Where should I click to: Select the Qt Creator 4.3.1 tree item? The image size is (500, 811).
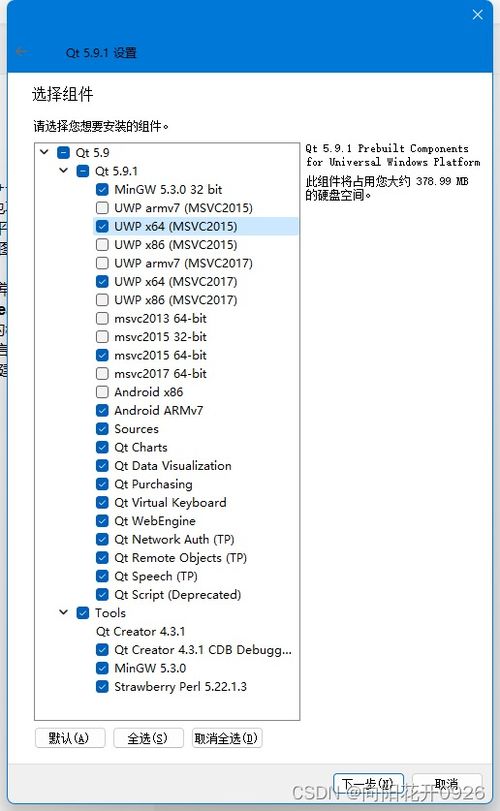[x=140, y=632]
